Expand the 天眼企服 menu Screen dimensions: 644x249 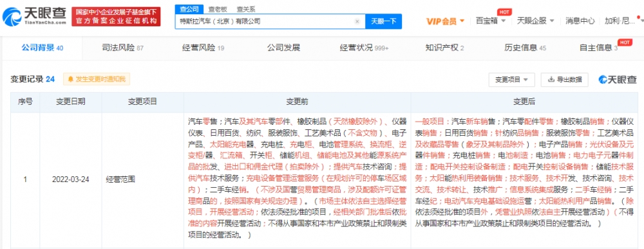click(536, 21)
